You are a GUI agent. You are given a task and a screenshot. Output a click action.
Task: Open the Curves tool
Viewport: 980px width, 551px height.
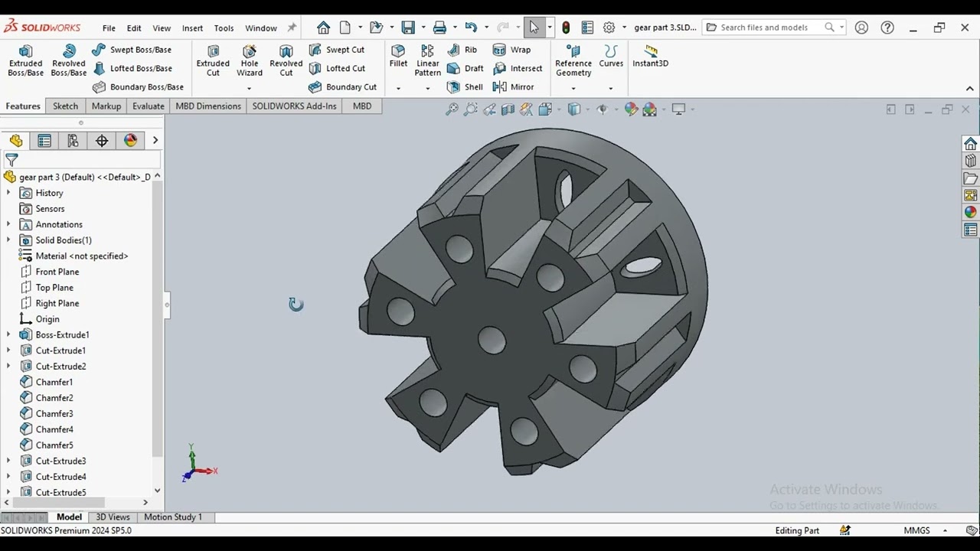pos(611,56)
